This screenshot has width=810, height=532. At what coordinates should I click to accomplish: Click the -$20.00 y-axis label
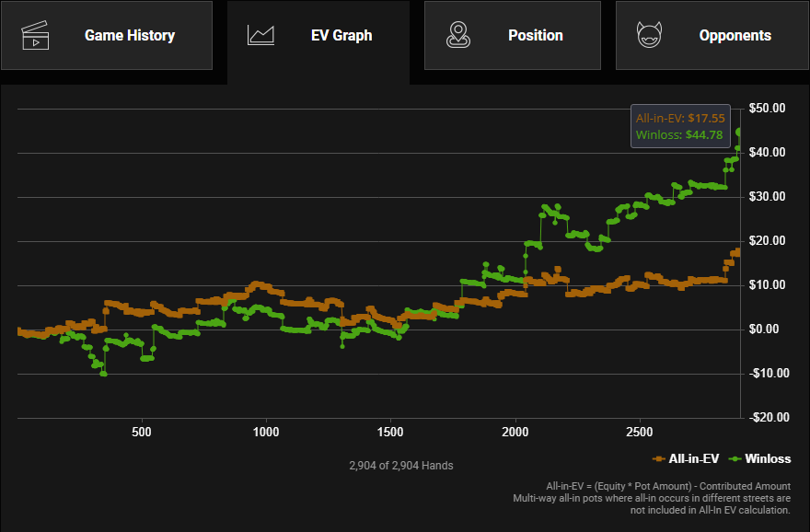point(769,417)
